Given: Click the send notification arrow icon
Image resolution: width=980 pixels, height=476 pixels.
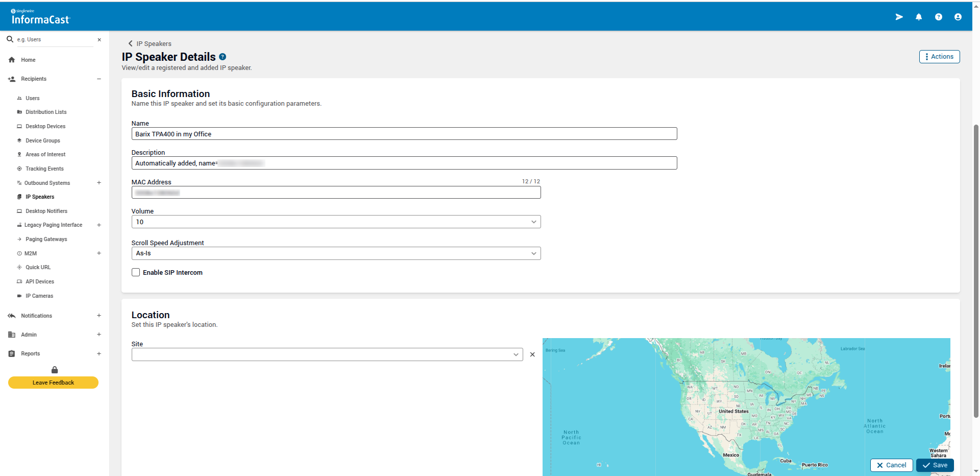Looking at the screenshot, I should click(899, 17).
